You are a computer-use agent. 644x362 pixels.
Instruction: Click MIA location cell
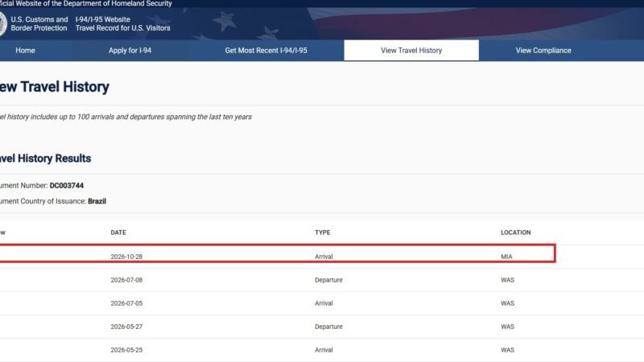pos(506,257)
